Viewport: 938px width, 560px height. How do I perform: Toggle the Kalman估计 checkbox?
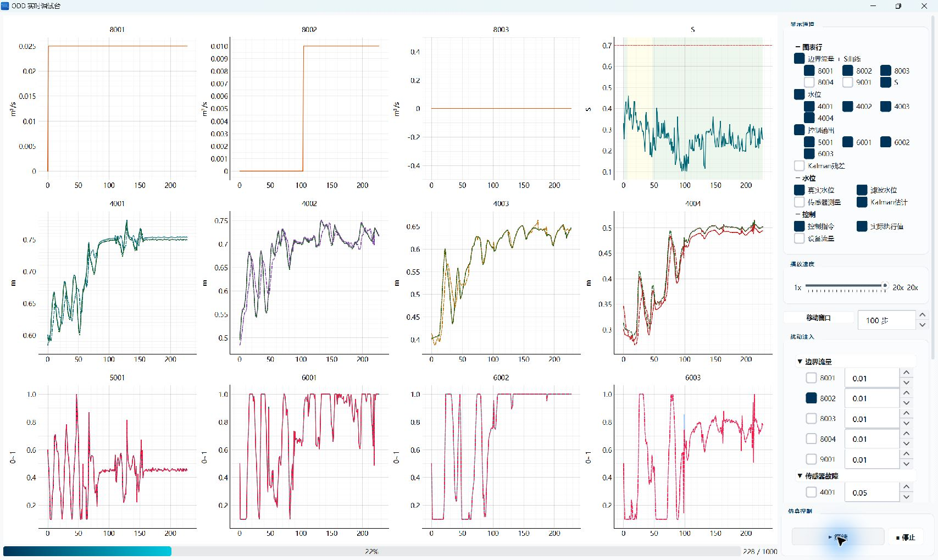click(x=862, y=202)
